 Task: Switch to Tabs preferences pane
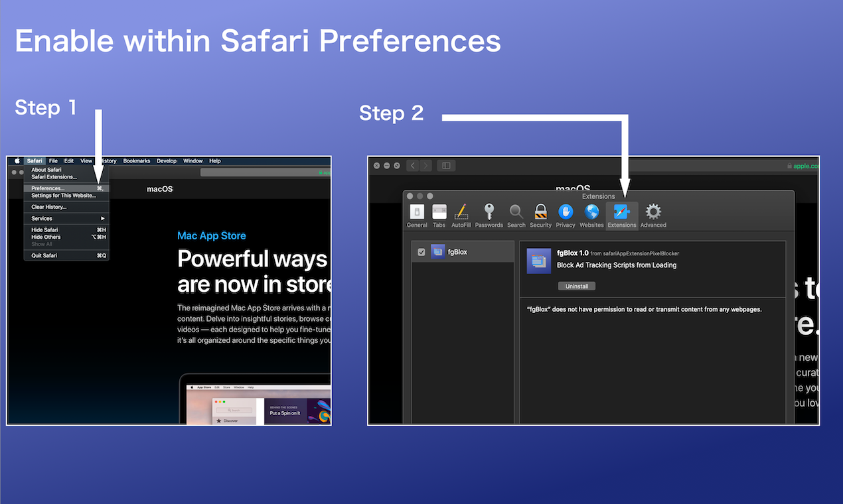click(x=439, y=216)
